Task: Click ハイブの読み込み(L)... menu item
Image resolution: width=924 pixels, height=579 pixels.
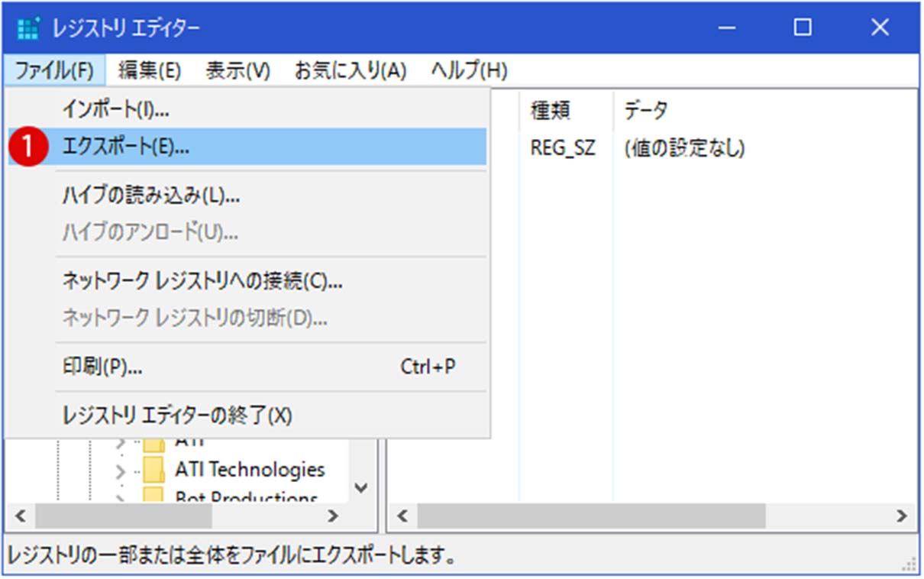Action: coord(247,196)
